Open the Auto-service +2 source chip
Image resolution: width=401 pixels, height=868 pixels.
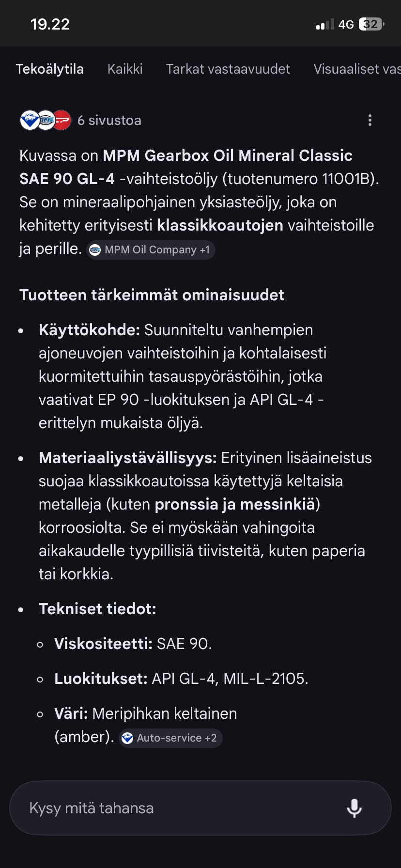pos(170,738)
